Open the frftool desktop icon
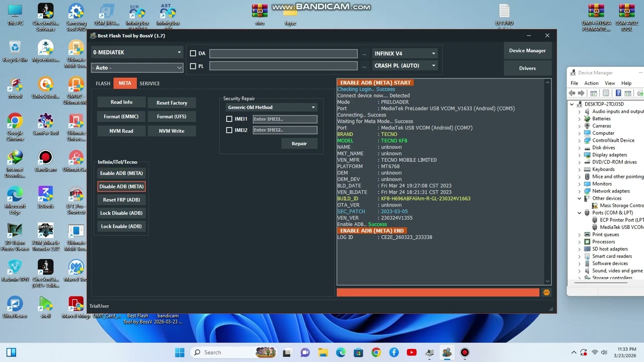The image size is (644, 362). pos(15,88)
